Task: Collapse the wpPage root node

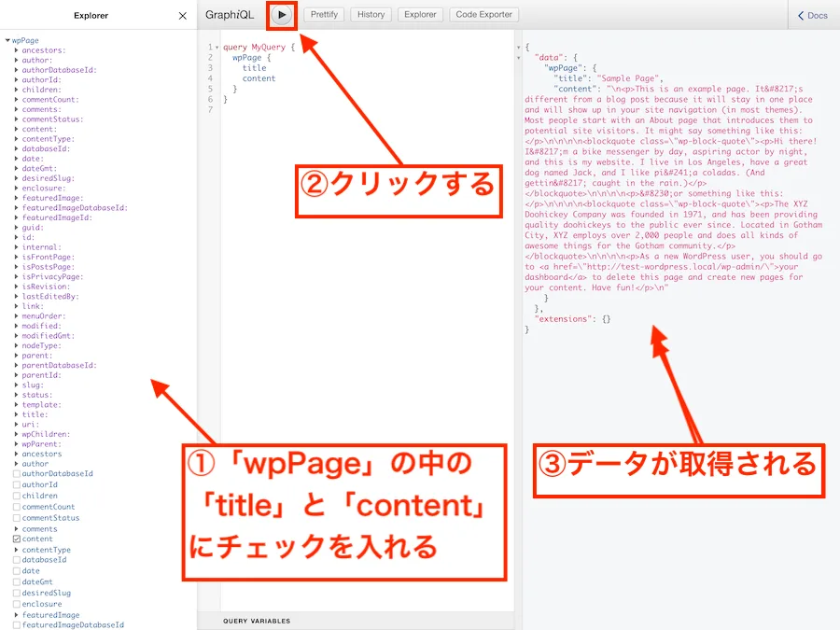Action: tap(8, 40)
